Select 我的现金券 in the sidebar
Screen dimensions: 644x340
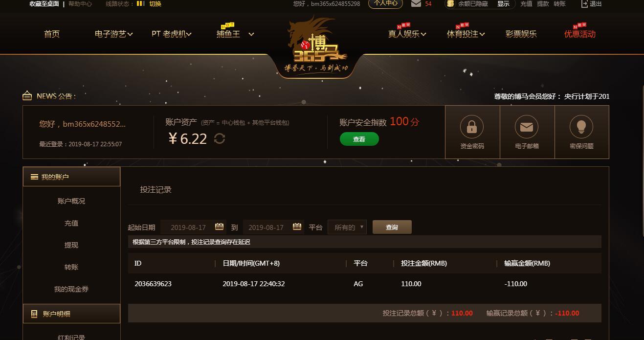coord(71,289)
